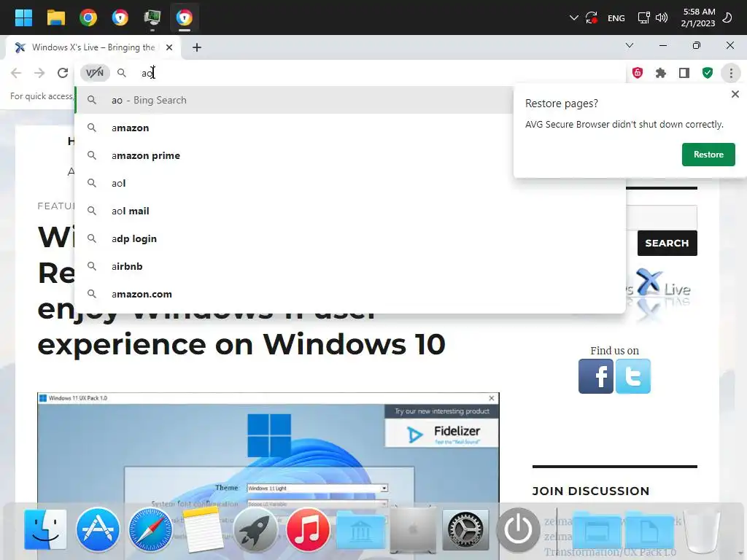Open the Windows Start menu
Image resolution: width=747 pixels, height=560 pixels.
[23, 17]
